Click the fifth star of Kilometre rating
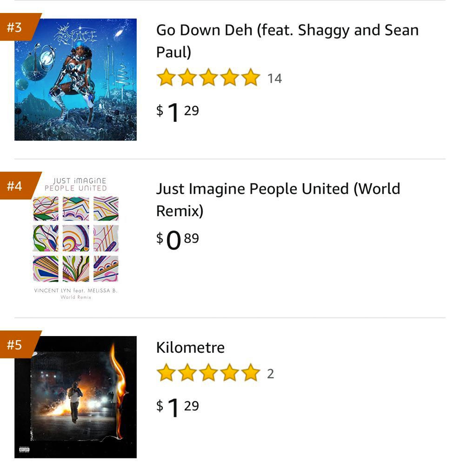Screen dimensions: 460x476 tap(251, 373)
